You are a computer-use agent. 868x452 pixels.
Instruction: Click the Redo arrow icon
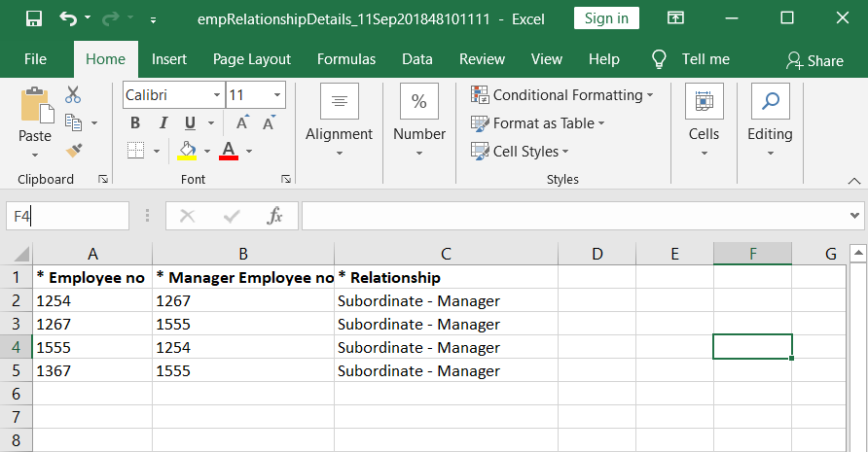pos(111,18)
